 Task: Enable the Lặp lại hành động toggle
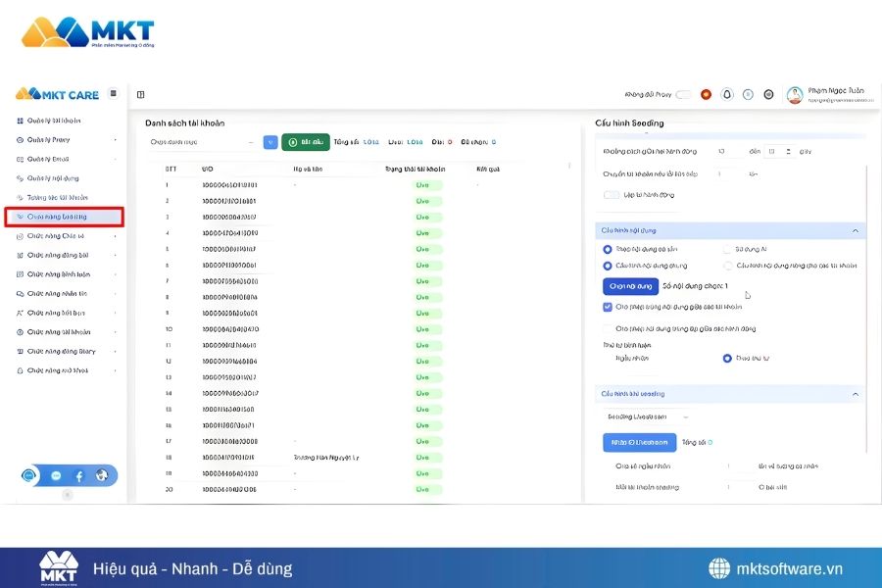coord(612,195)
